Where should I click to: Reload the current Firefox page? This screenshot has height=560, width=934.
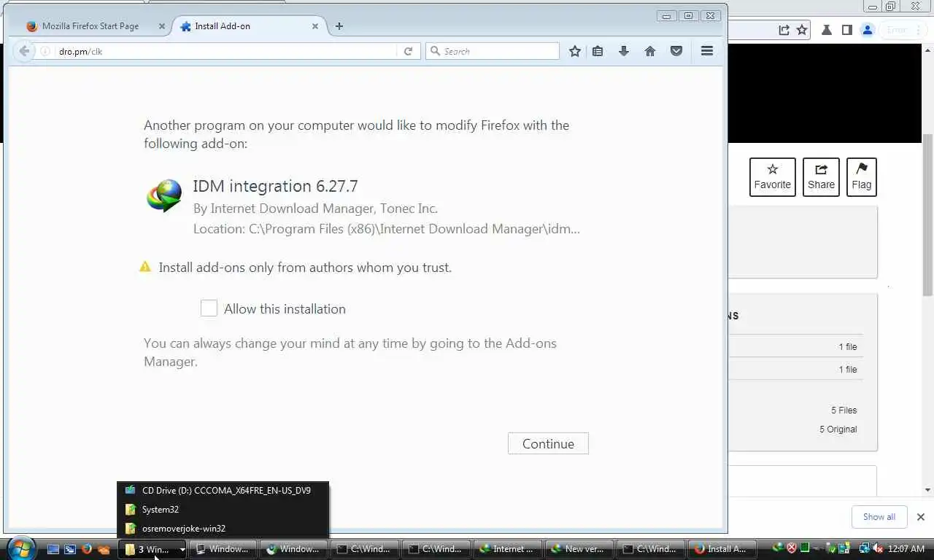point(409,51)
